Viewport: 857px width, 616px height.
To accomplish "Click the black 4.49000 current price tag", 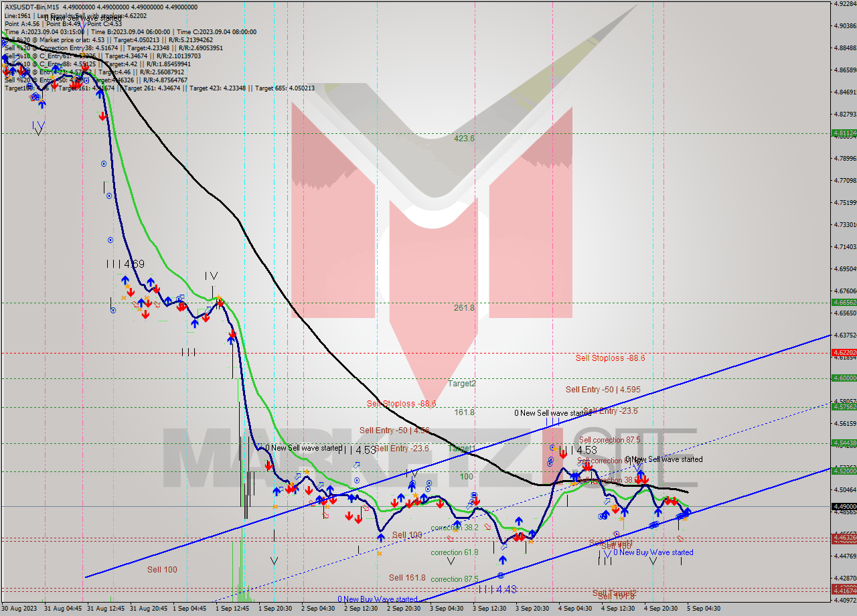I will coord(844,507).
